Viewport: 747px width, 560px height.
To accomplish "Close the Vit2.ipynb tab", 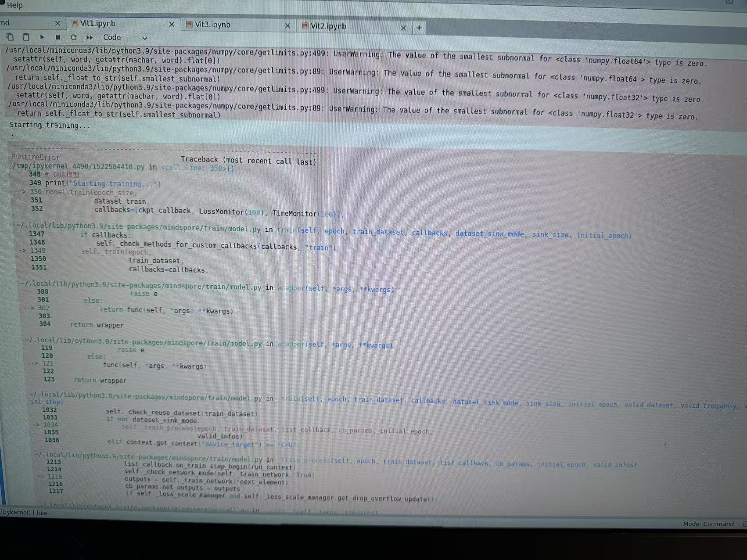I will click(403, 28).
